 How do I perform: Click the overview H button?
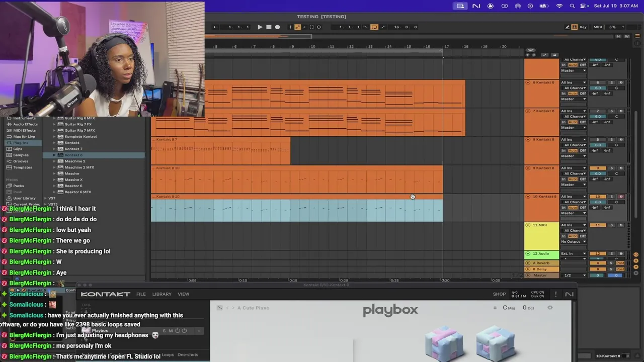(619, 36)
